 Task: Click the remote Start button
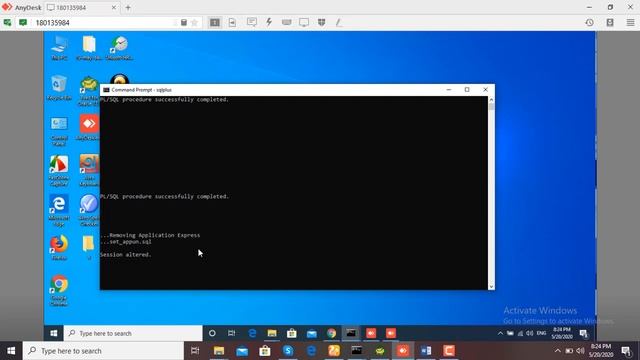click(53, 333)
